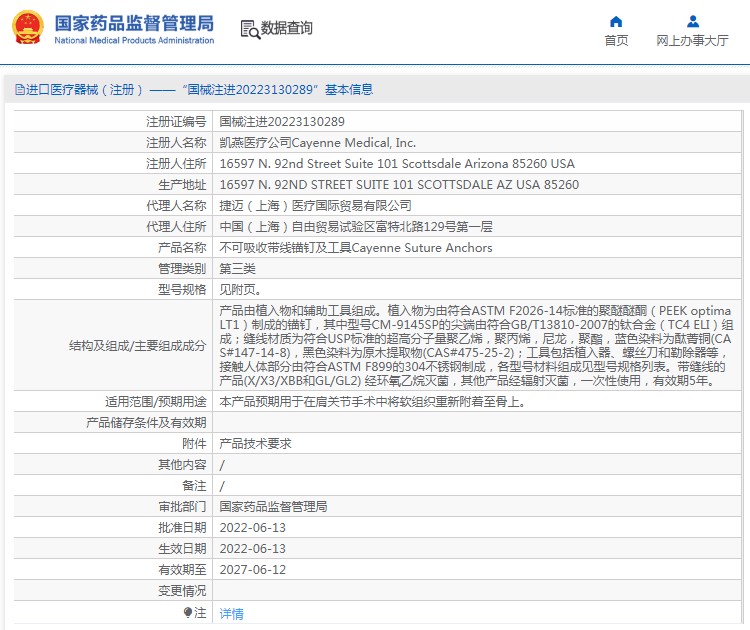Click the 型号规格 label
Viewport: 750px width, 630px height.
tap(182, 290)
